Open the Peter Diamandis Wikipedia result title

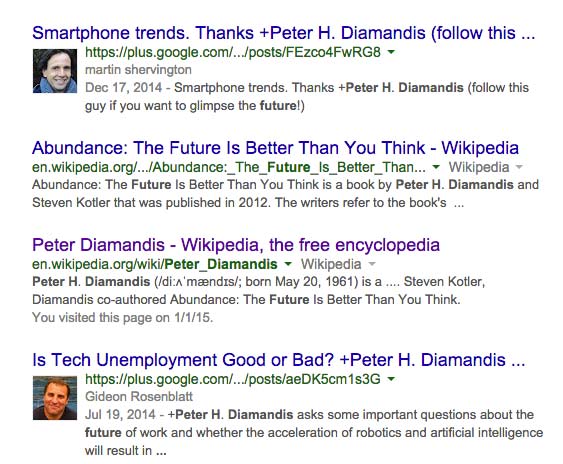click(236, 245)
